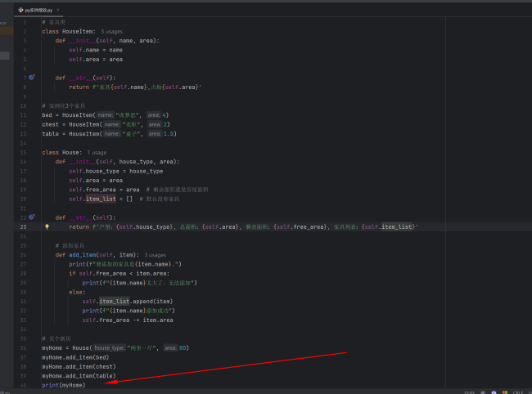This screenshot has width=532, height=394.
Task: Open the '3 usages' hint beside class HouseItem
Action: tap(111, 32)
